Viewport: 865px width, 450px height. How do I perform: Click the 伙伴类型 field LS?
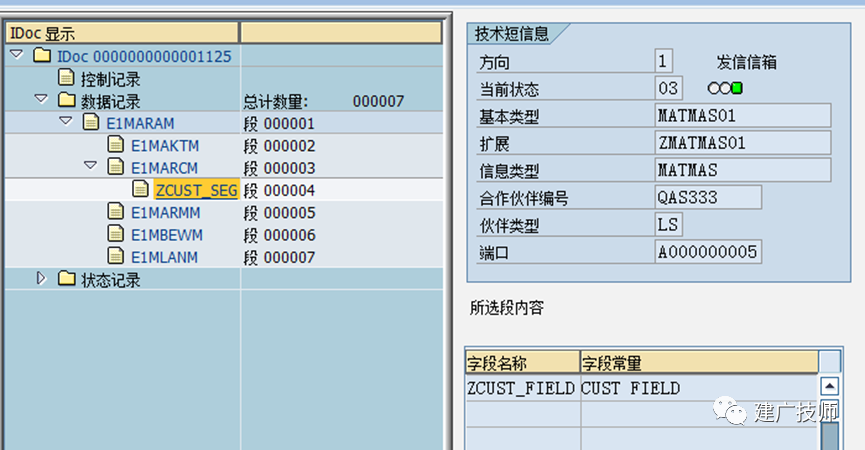(669, 224)
